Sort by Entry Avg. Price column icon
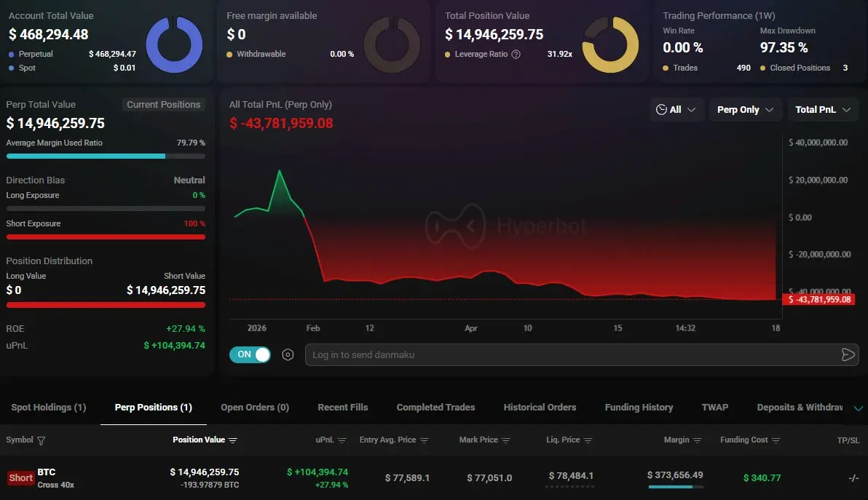This screenshot has height=500, width=868. coord(424,440)
